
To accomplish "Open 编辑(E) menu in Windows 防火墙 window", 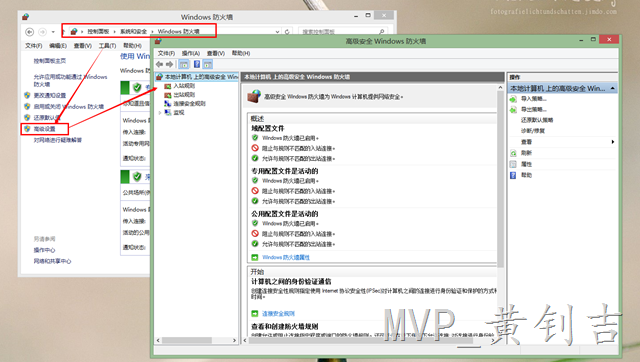I will (58, 46).
